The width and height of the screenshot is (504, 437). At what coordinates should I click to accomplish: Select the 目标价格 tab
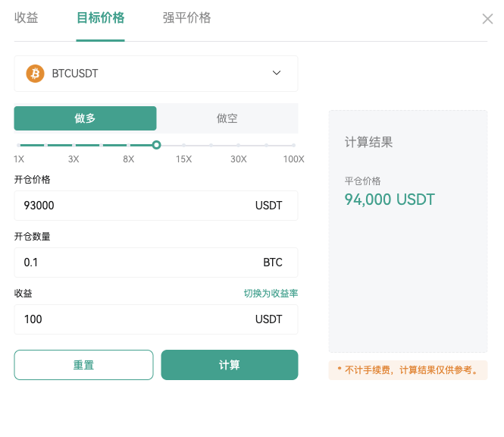point(100,17)
